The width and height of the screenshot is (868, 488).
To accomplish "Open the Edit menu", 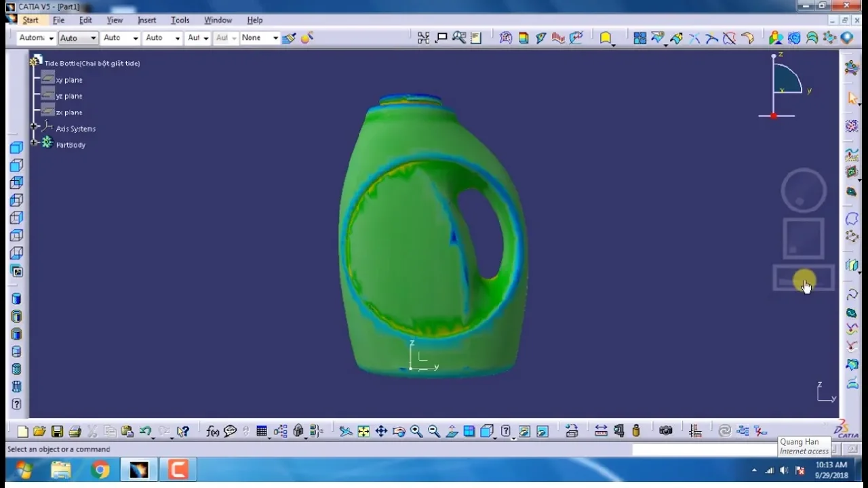I will point(85,20).
